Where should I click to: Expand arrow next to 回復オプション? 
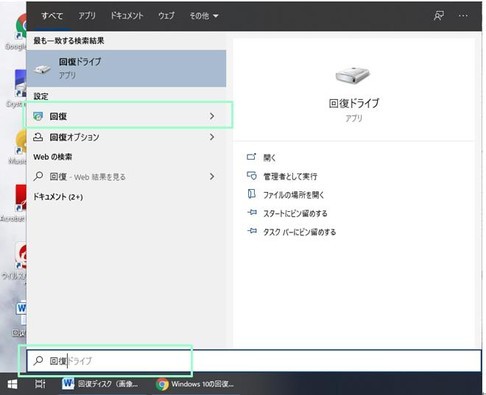(x=212, y=137)
